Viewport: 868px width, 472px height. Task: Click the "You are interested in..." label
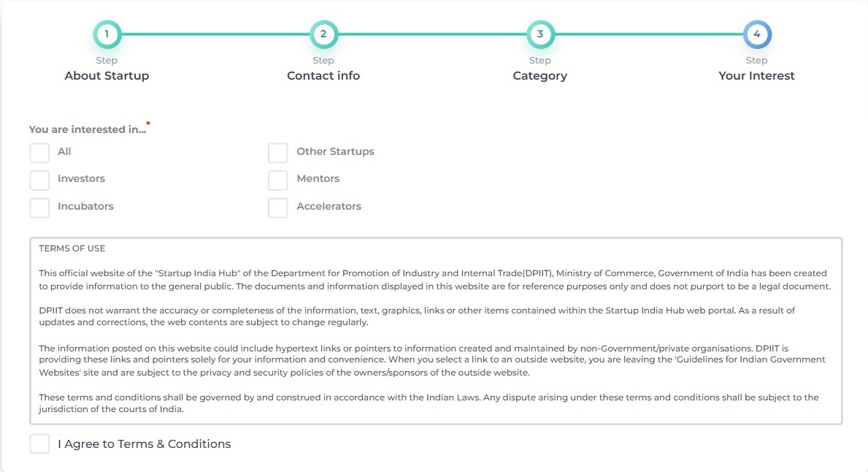(87, 129)
